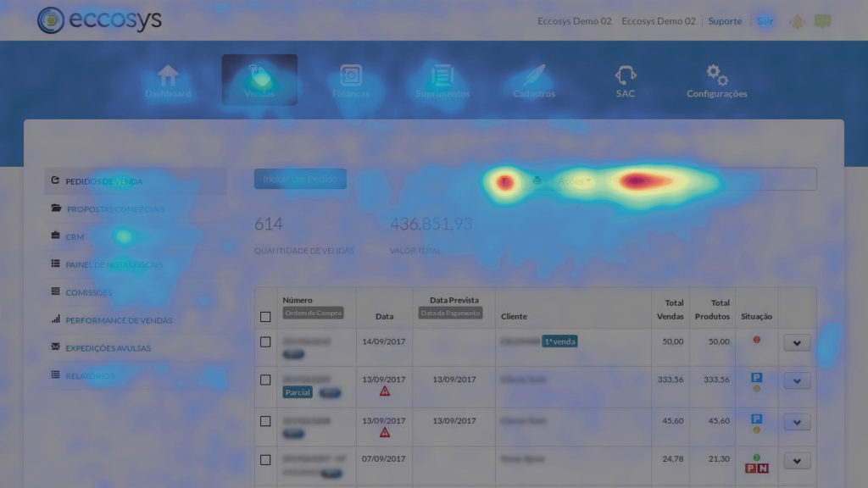This screenshot has height=488, width=868.
Task: Click the SAC headset icon
Action: [x=625, y=75]
